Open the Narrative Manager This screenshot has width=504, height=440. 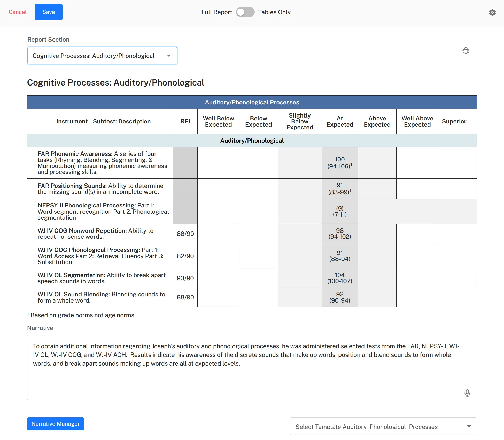(x=56, y=424)
